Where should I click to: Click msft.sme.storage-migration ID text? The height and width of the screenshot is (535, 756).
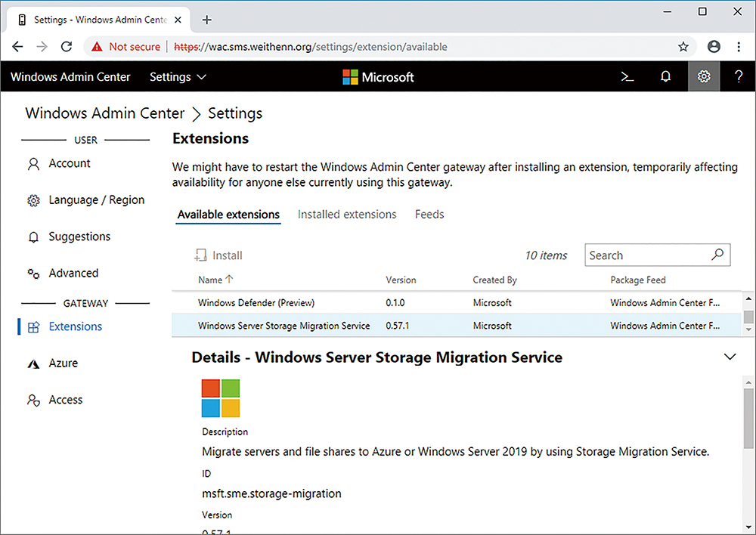coord(271,493)
